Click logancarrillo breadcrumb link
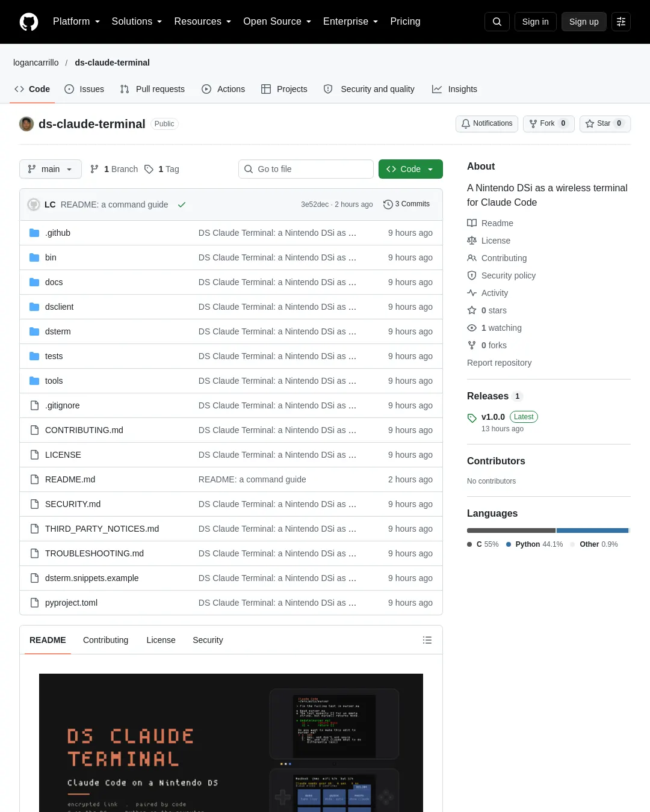 point(36,63)
